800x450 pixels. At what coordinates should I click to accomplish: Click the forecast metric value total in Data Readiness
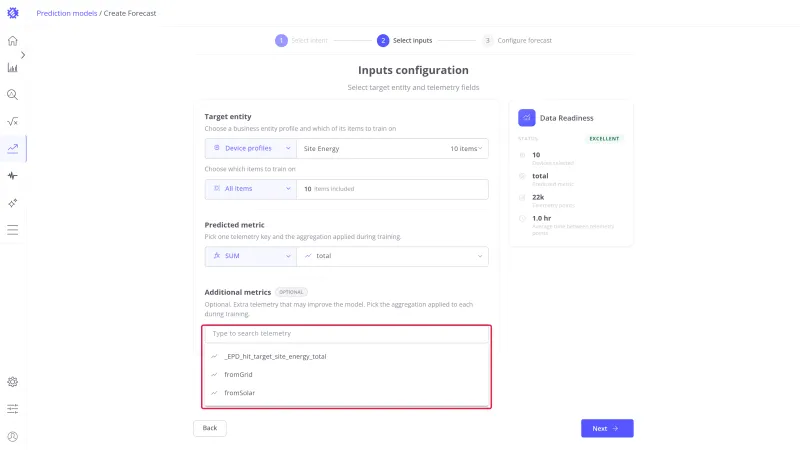click(x=540, y=176)
